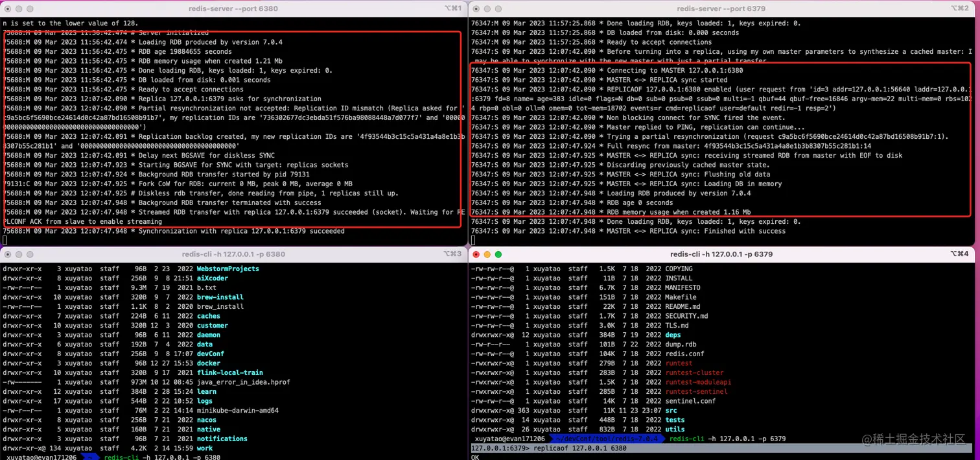Click 'Finished with success' log line

point(628,231)
